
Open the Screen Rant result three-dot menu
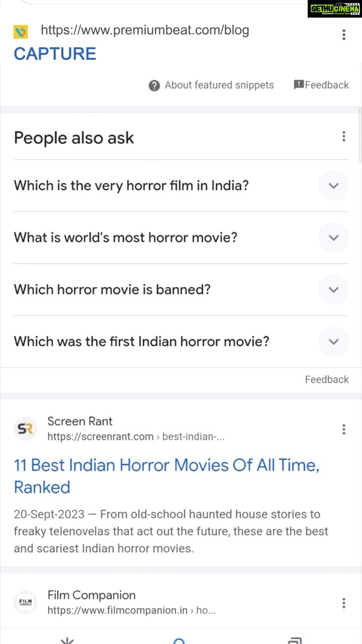click(x=344, y=429)
